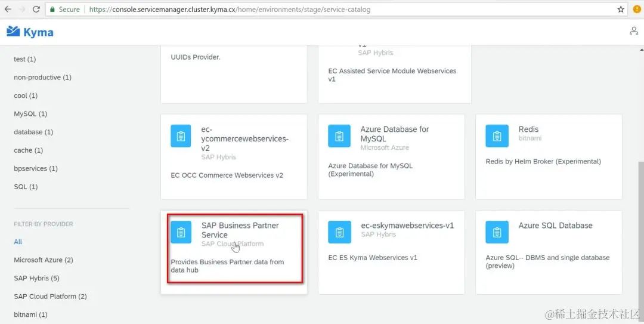Viewport: 644px width, 324px height.
Task: Go back with the browser back arrow
Action: 8,9
